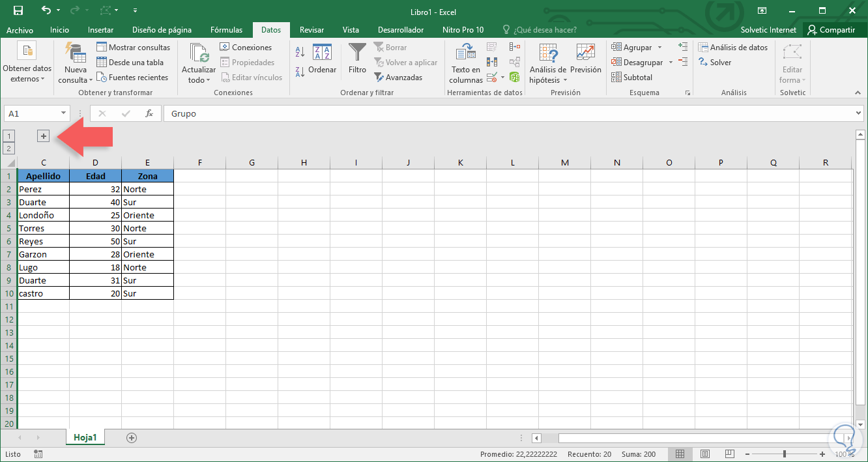
Task: Click Quitar duplicados icon
Action: (492, 63)
